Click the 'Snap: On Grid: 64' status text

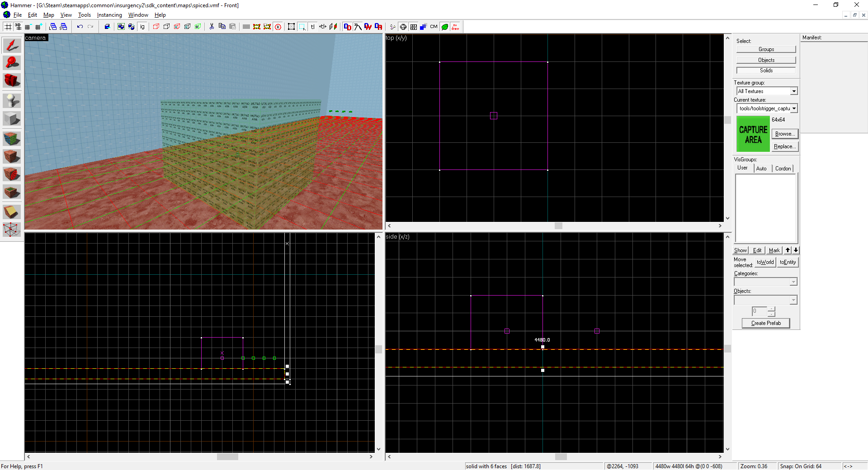click(x=801, y=466)
